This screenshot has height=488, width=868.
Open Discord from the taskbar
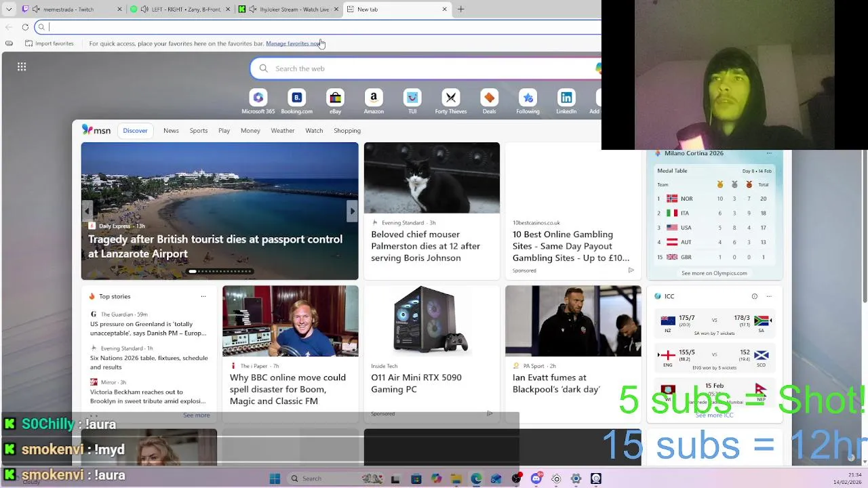(536, 479)
